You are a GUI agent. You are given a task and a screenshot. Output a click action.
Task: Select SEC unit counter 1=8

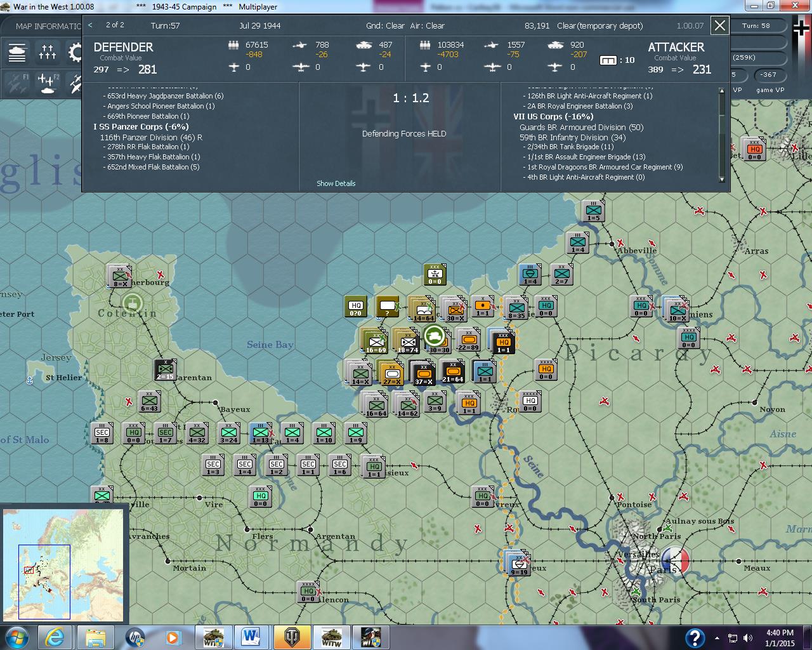pos(101,433)
